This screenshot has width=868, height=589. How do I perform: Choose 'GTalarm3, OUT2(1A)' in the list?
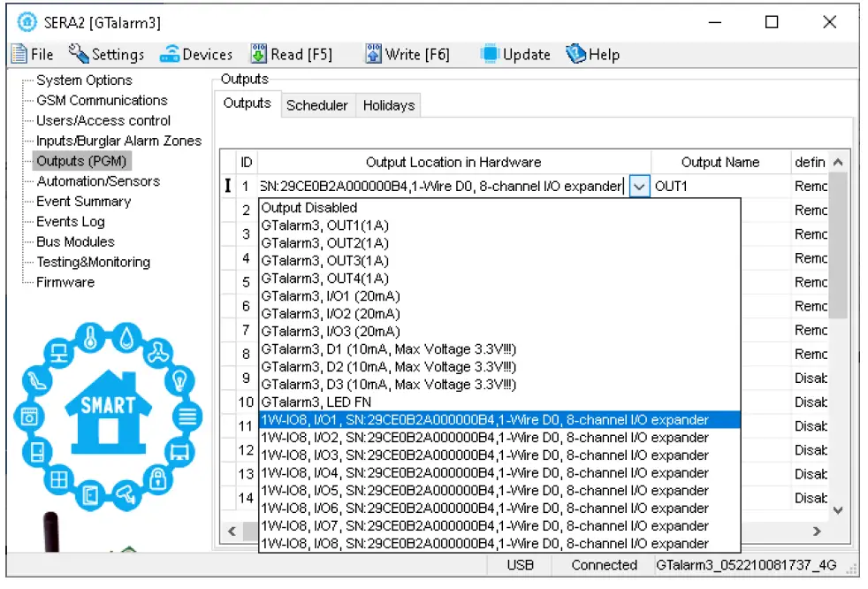[x=324, y=243]
